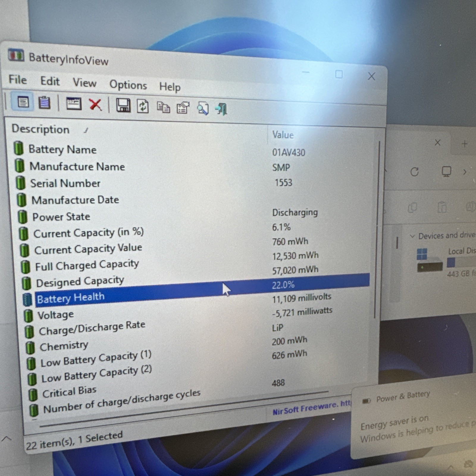Viewport: 476px width, 476px height.
Task: Click the 22 item(s), 1 Selected status text
Action: point(74,441)
